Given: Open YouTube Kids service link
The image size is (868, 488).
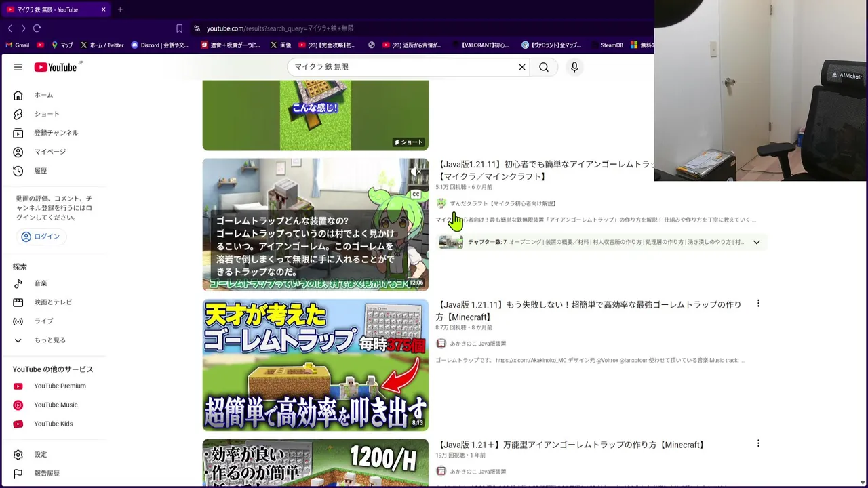Looking at the screenshot, I should (53, 424).
